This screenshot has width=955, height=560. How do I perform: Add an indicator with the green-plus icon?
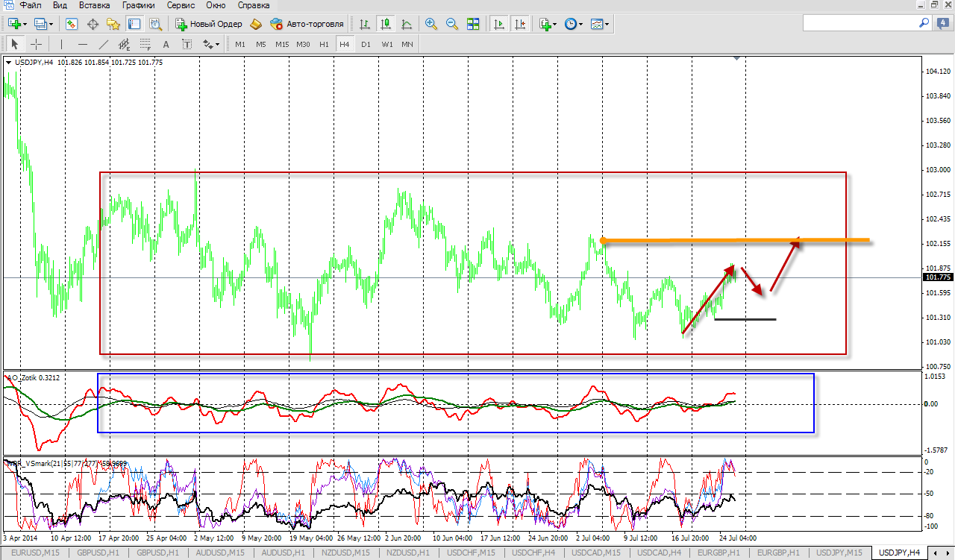[x=545, y=24]
